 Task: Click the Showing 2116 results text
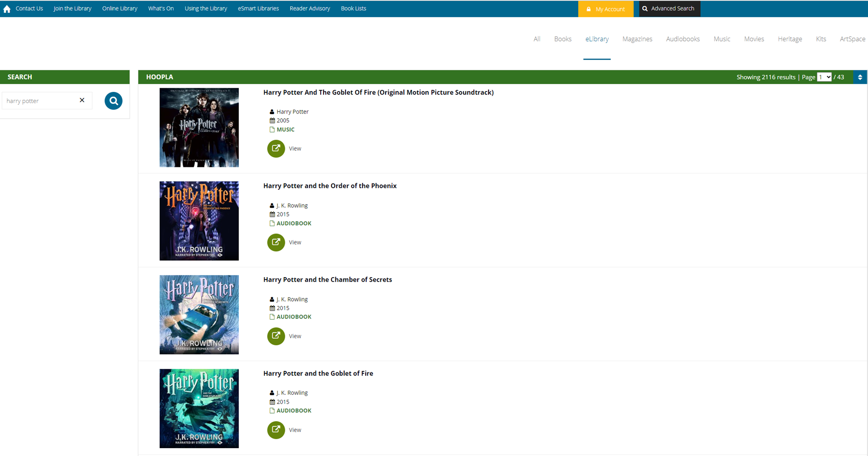coord(766,77)
